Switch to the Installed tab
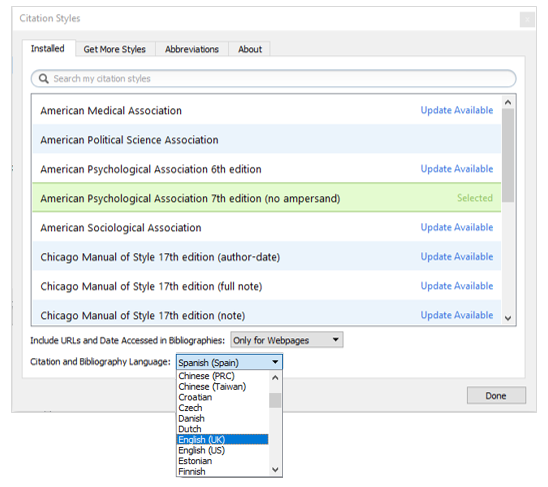 (48, 49)
